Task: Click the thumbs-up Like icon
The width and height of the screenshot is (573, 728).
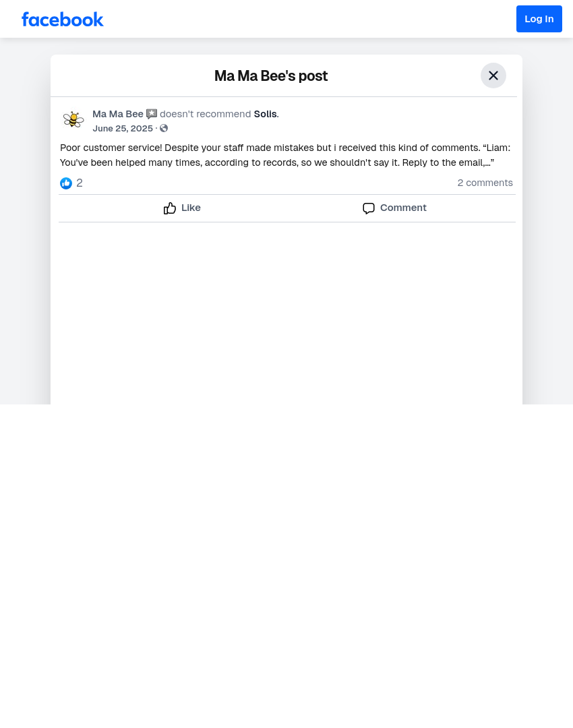Action: click(170, 208)
